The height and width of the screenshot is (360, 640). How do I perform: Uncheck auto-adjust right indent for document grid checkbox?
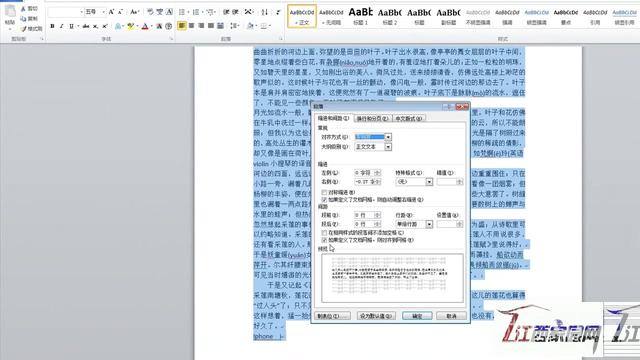324,200
